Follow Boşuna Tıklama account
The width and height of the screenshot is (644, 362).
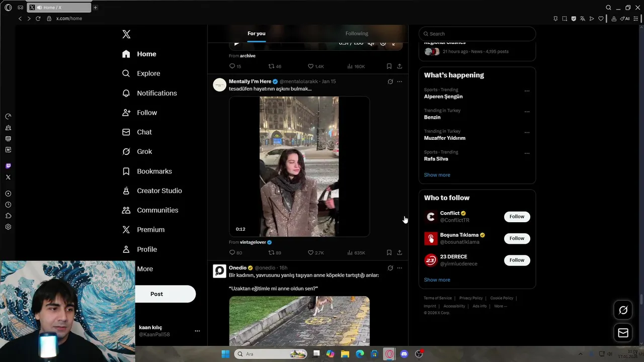[x=517, y=238]
